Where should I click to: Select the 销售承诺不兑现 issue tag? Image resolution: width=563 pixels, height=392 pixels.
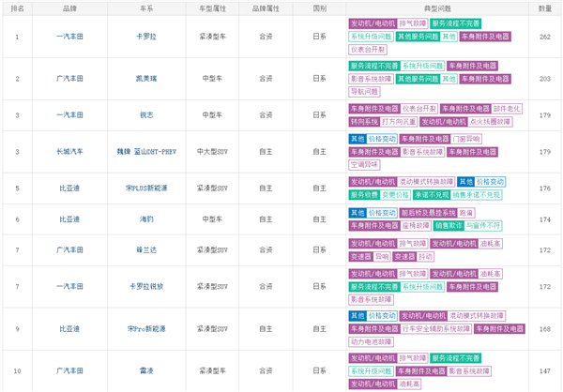pos(476,195)
